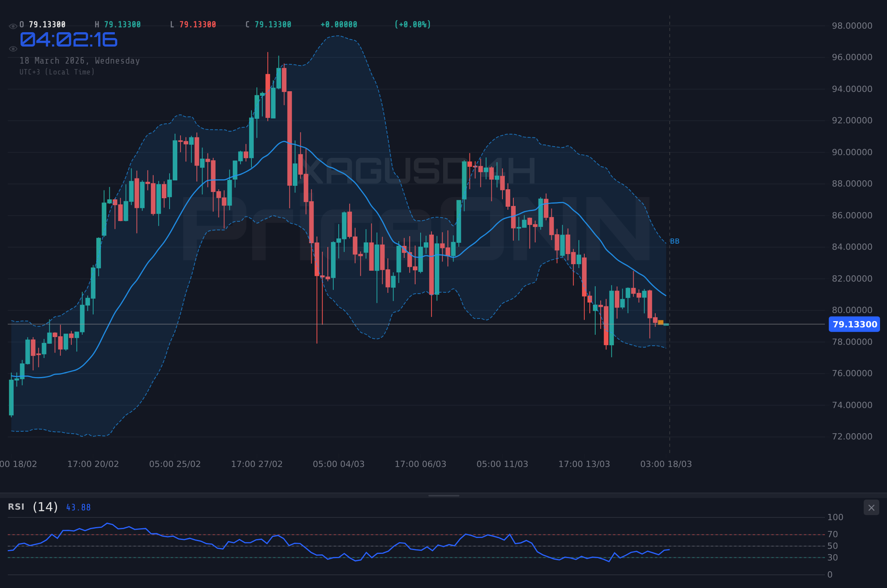This screenshot has width=887, height=588.
Task: Click the (+0.00%) percent change
Action: click(413, 25)
